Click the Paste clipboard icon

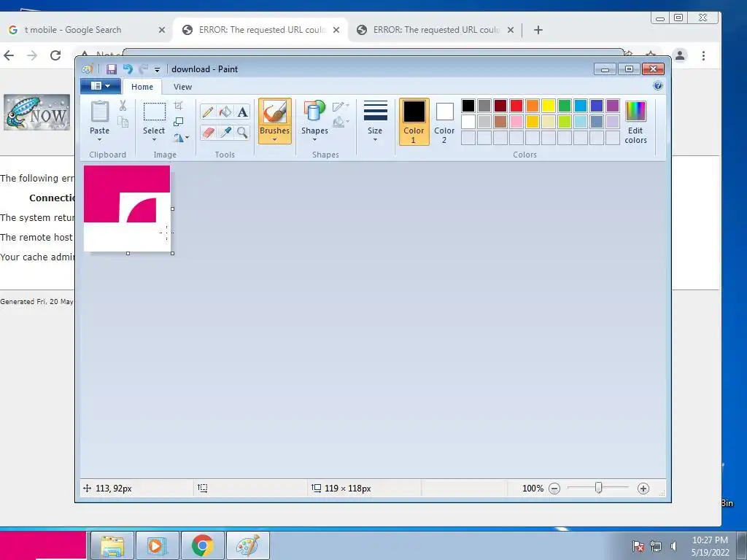coord(99,112)
